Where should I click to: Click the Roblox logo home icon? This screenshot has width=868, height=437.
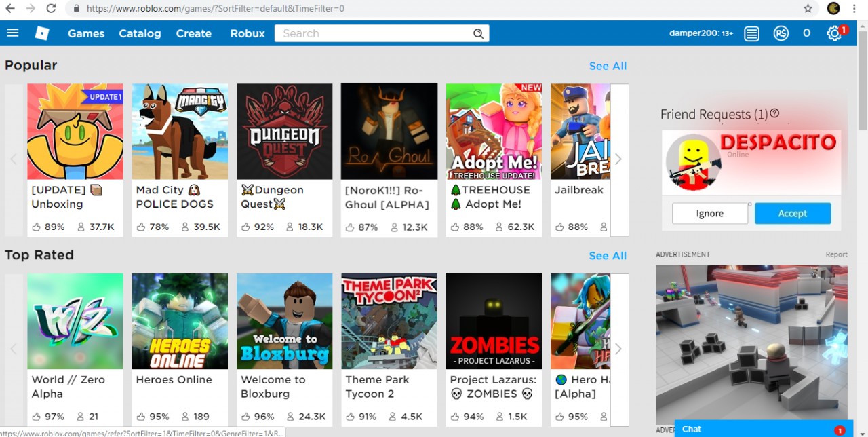[x=42, y=33]
